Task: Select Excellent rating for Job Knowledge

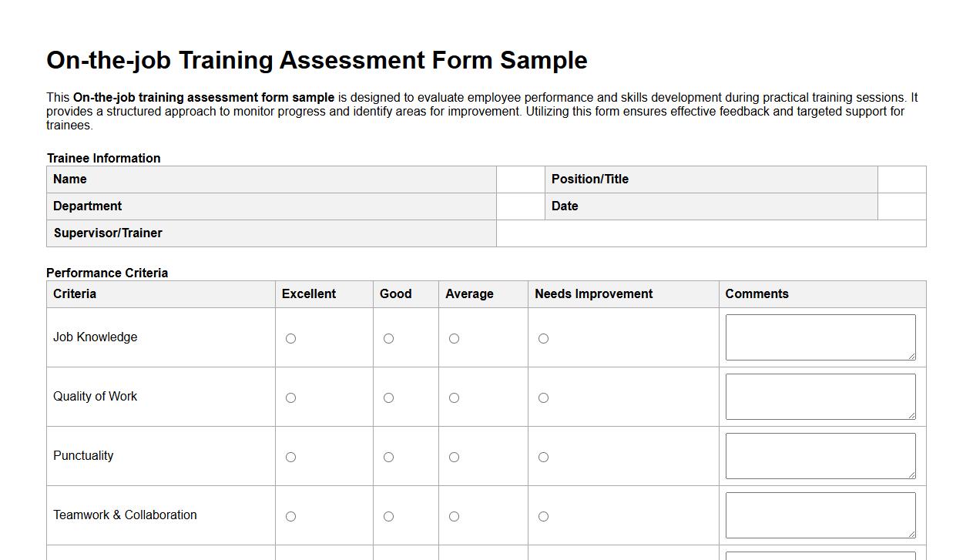Action: 290,337
